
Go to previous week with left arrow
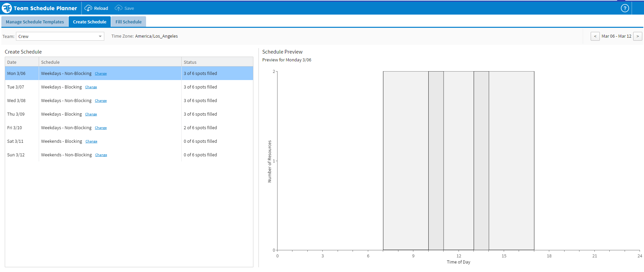tap(595, 36)
